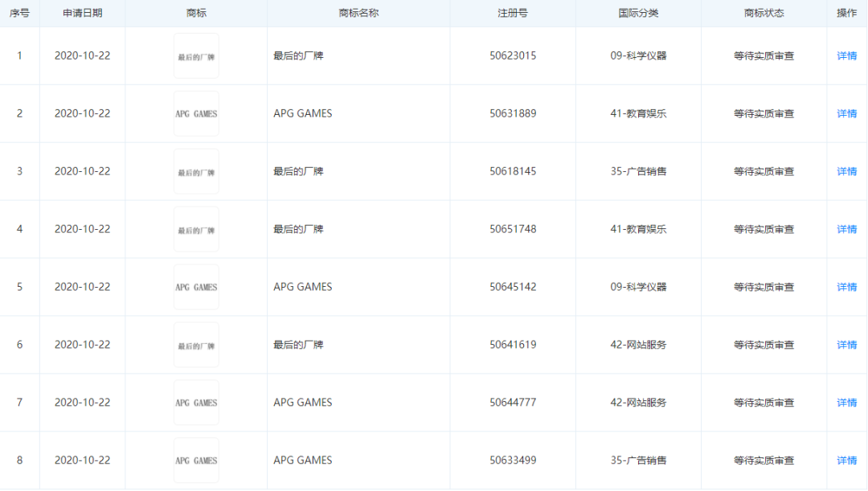Click 等待实质审查 status in row 4
The image size is (868, 491).
pos(764,229)
